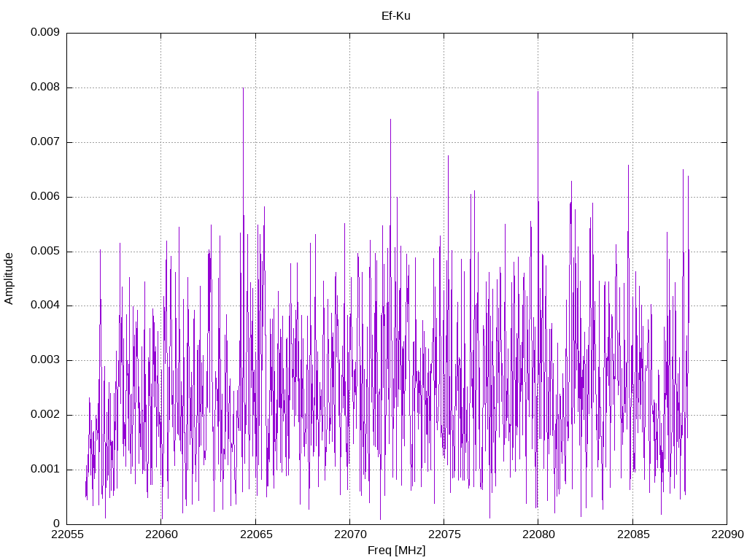This screenshot has width=747, height=560.
Task: Click the spectrum peak tip at 22080 MHz
Action: pos(538,91)
